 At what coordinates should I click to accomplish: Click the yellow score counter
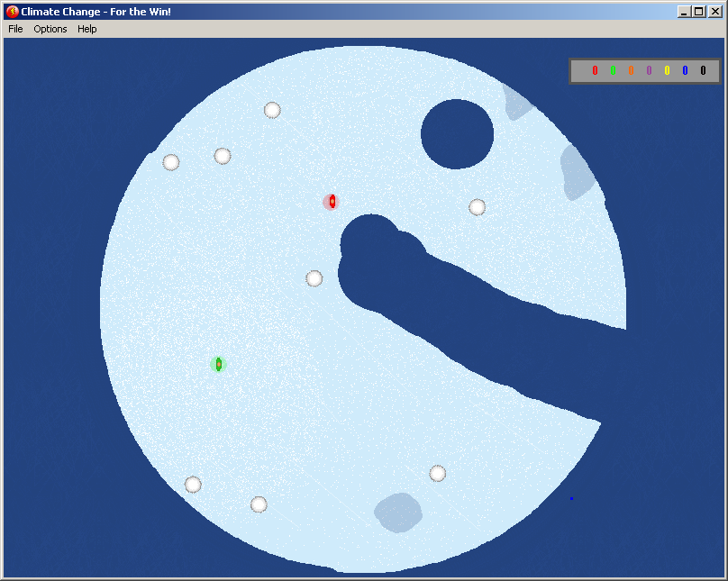(667, 70)
